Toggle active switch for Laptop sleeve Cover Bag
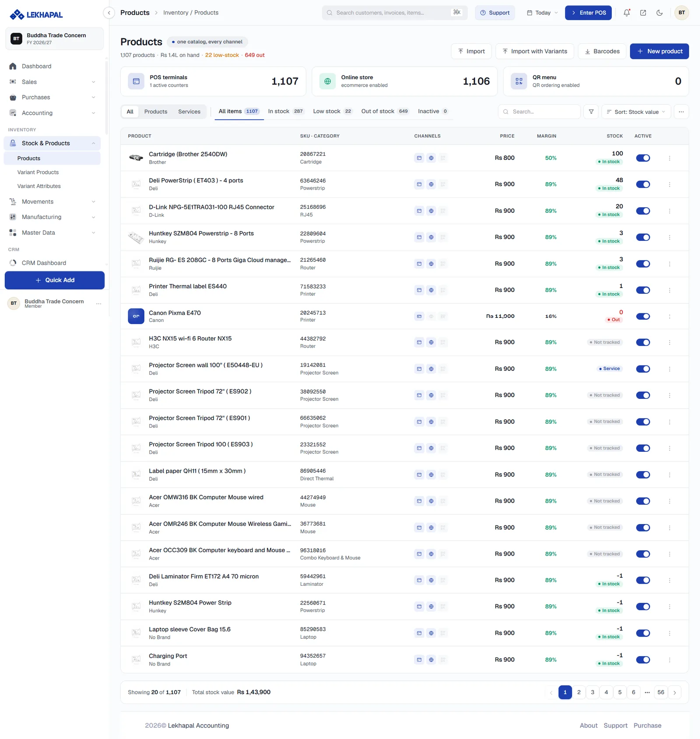700x739 pixels. click(x=643, y=633)
